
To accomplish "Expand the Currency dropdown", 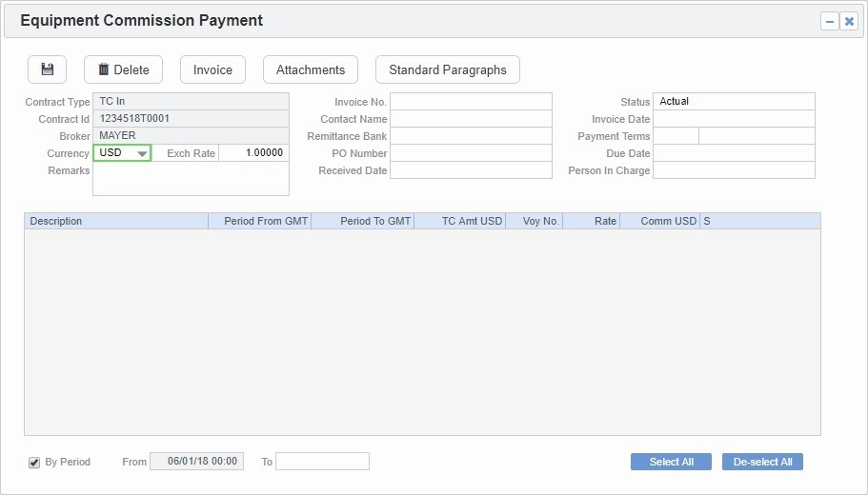I will pos(142,153).
